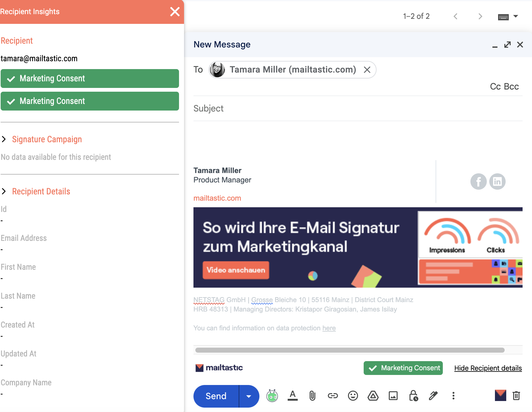Screen dimensions: 532x412
Task: Open the data protection 'here' link
Action: pos(329,328)
